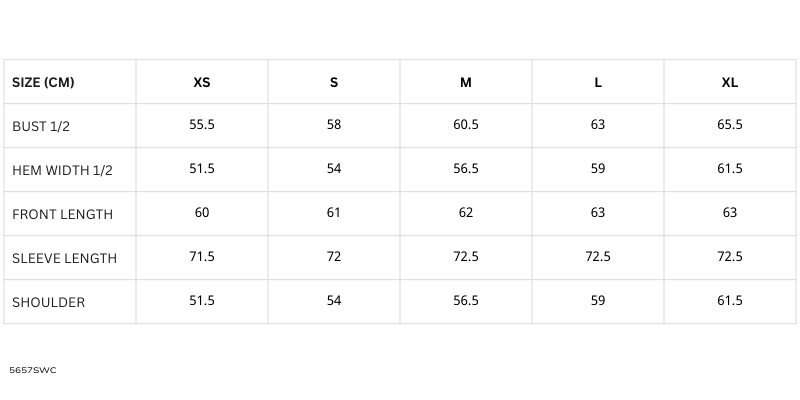Select the XL column header
This screenshot has width=800, height=400.
[730, 82]
